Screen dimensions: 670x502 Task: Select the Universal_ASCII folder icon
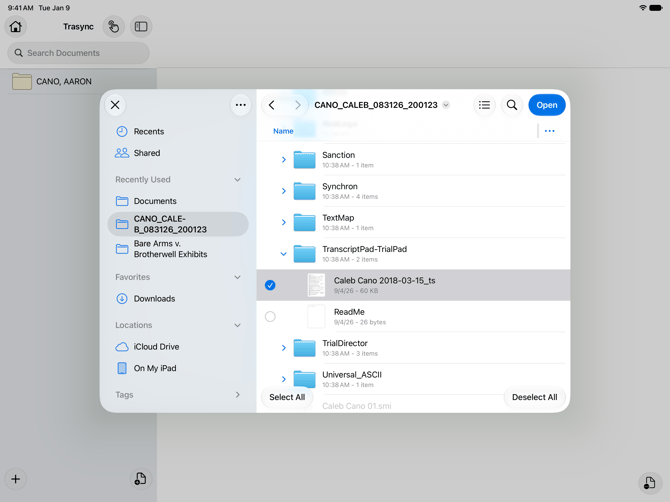click(x=304, y=379)
